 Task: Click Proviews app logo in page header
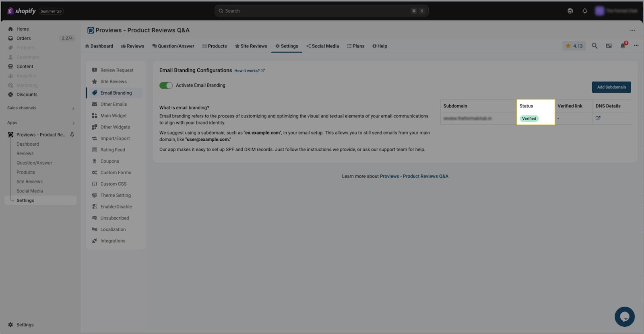click(91, 30)
